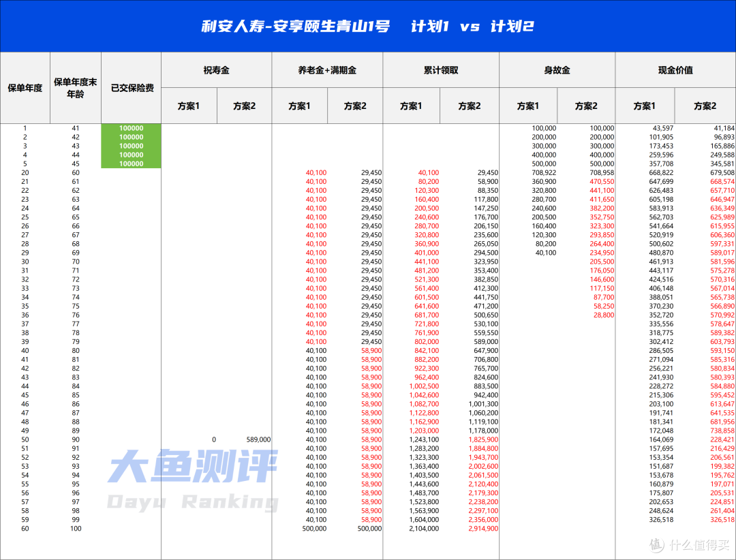Click cumulative value 647,900 in year 40
The image size is (736, 560).
click(x=487, y=351)
